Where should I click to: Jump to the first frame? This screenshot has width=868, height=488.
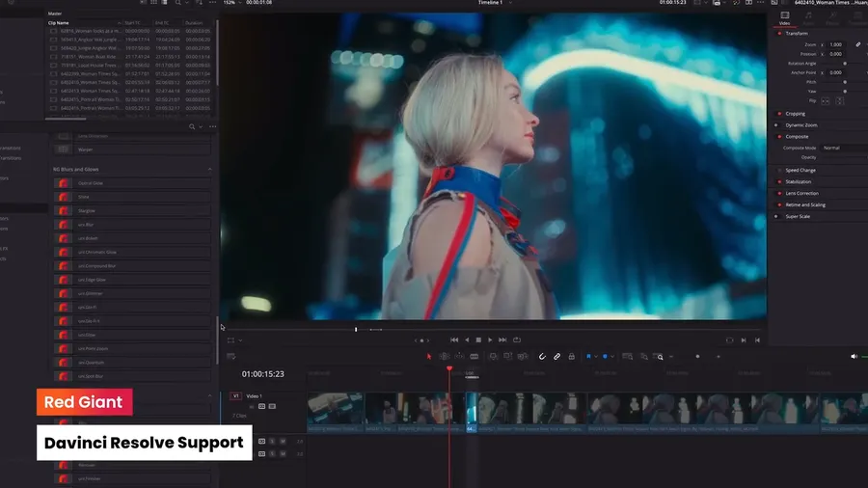click(x=454, y=339)
